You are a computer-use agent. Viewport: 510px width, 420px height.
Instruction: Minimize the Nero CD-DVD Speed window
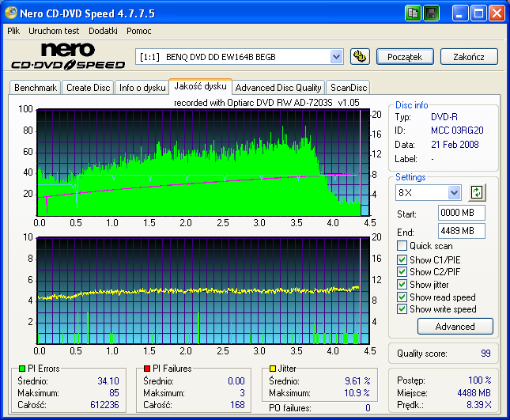click(x=459, y=13)
